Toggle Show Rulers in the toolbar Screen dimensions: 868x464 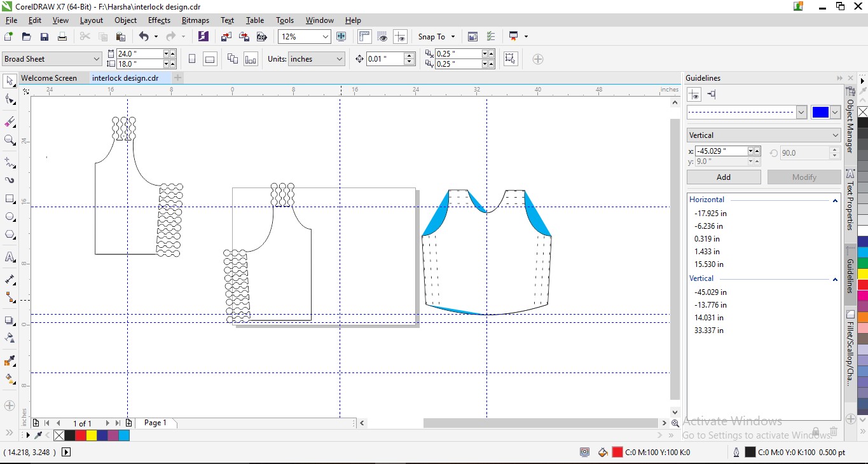[364, 37]
